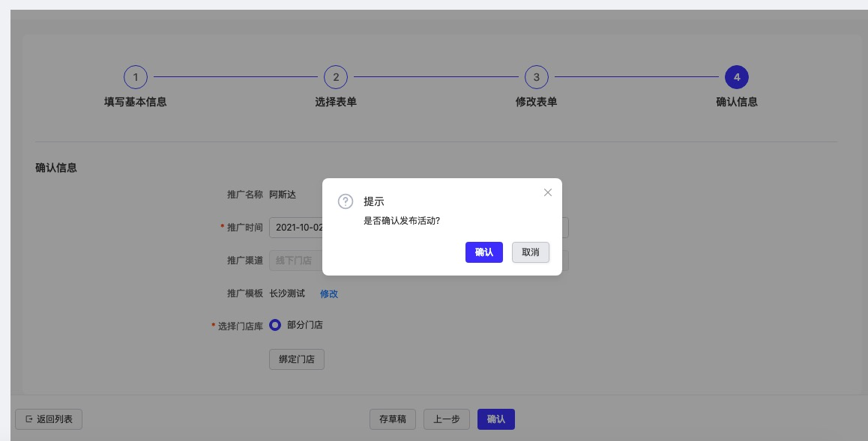Image resolution: width=868 pixels, height=441 pixels.
Task: Open the 推广渠道 线下门店 dropdown
Action: click(418, 261)
